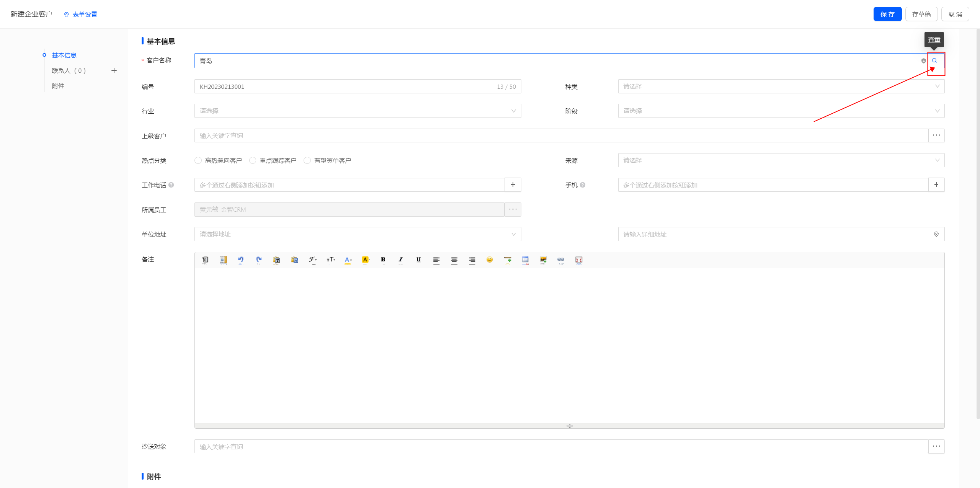The width and height of the screenshot is (980, 488).
Task: Select the 重点跟踪客户 radio option
Action: (253, 160)
